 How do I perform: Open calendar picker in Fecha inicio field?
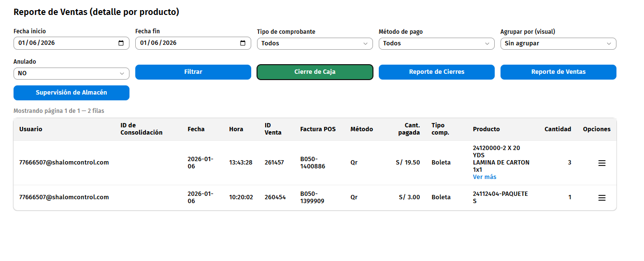(x=121, y=43)
